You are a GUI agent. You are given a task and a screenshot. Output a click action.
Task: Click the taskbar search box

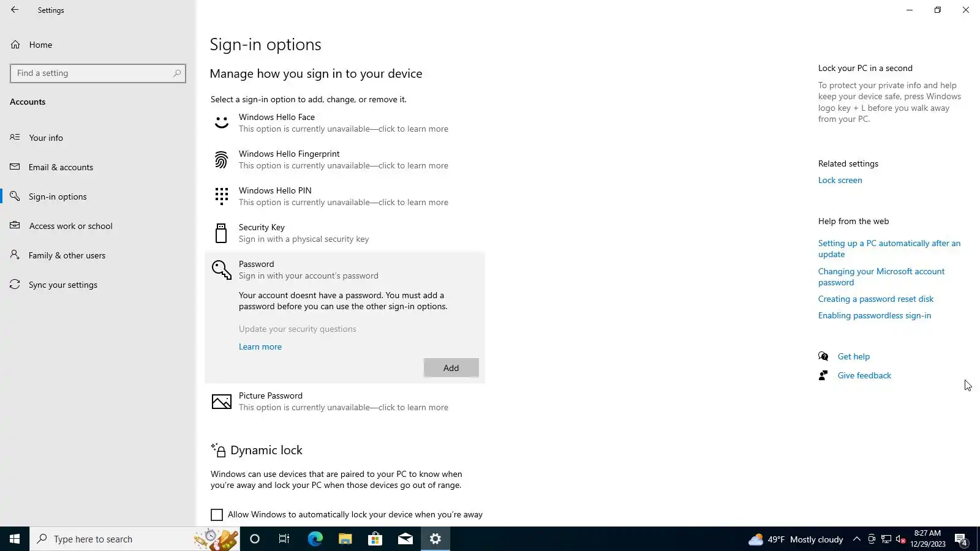click(x=135, y=539)
